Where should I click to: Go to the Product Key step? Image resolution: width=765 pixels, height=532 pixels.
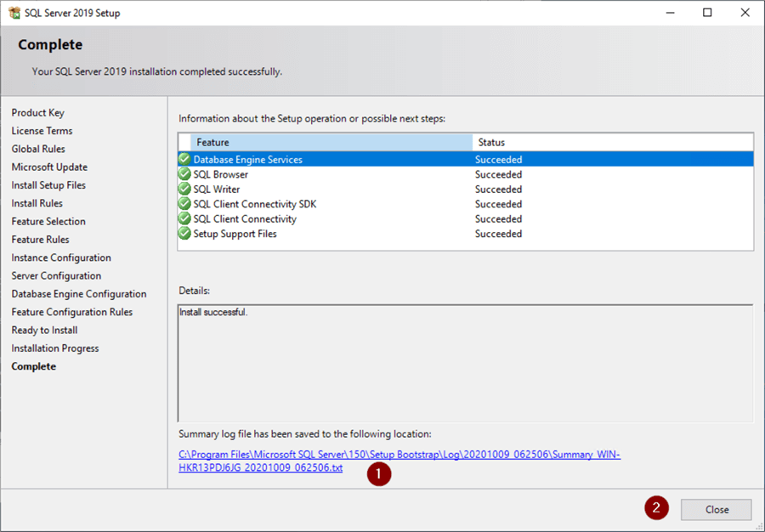pyautogui.click(x=38, y=113)
